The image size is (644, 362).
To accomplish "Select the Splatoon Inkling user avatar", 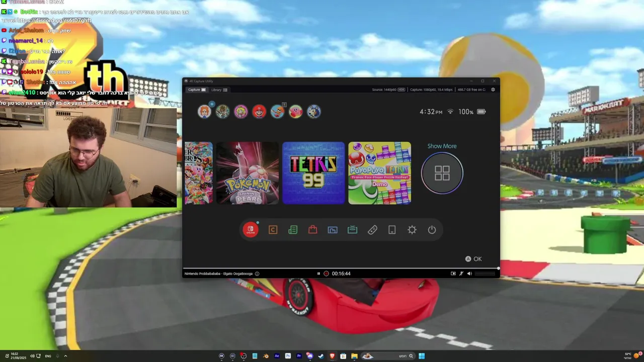I will (x=277, y=112).
